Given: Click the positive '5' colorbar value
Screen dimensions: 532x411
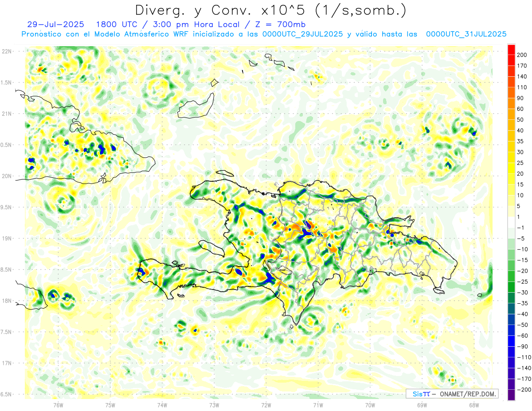Looking at the screenshot, I should 519,206.
